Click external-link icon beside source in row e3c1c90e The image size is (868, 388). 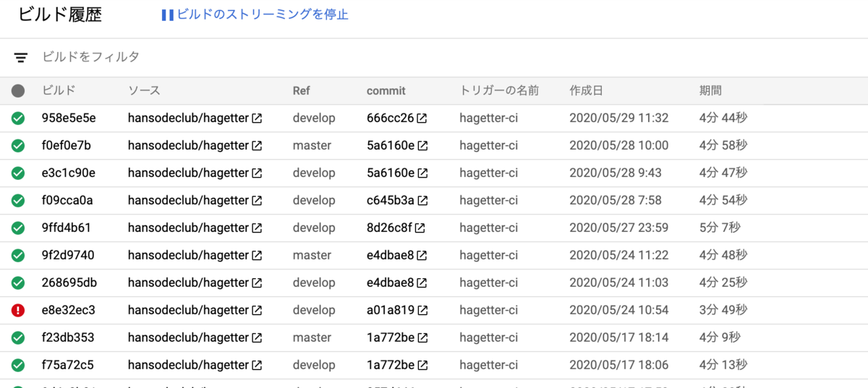(257, 173)
